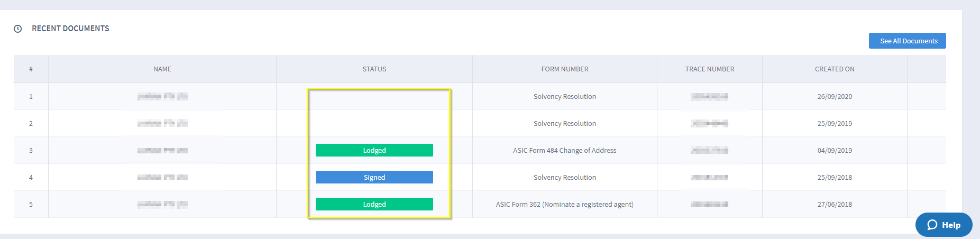The image size is (980, 239).
Task: Open ASIC Form 484 Change of Address
Action: (565, 150)
